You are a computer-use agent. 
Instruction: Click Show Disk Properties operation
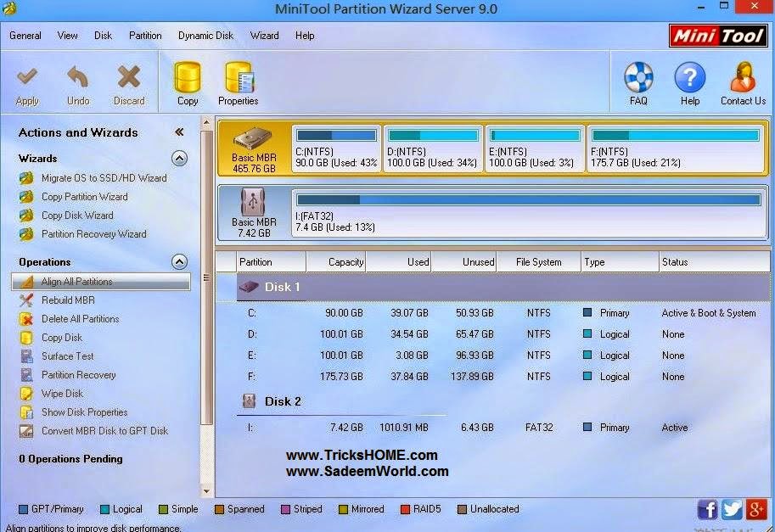[x=85, y=412]
